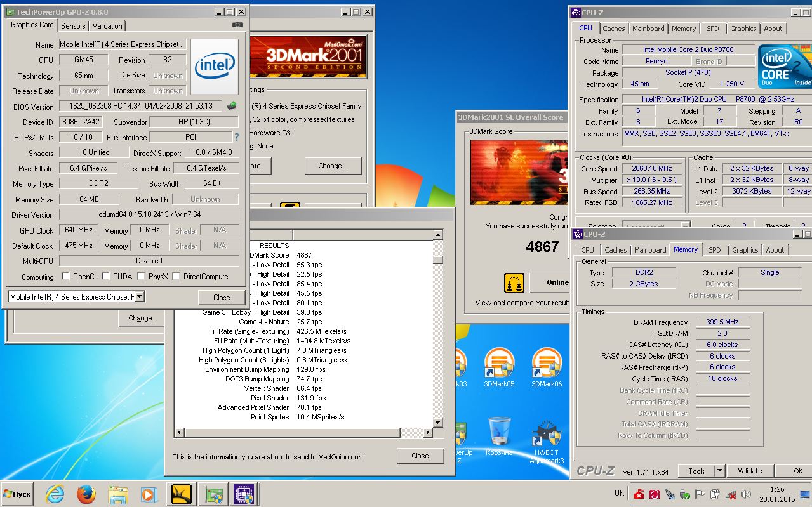Open Graphics tab in the lower CPU-Z window
The width and height of the screenshot is (812, 507).
coord(745,250)
